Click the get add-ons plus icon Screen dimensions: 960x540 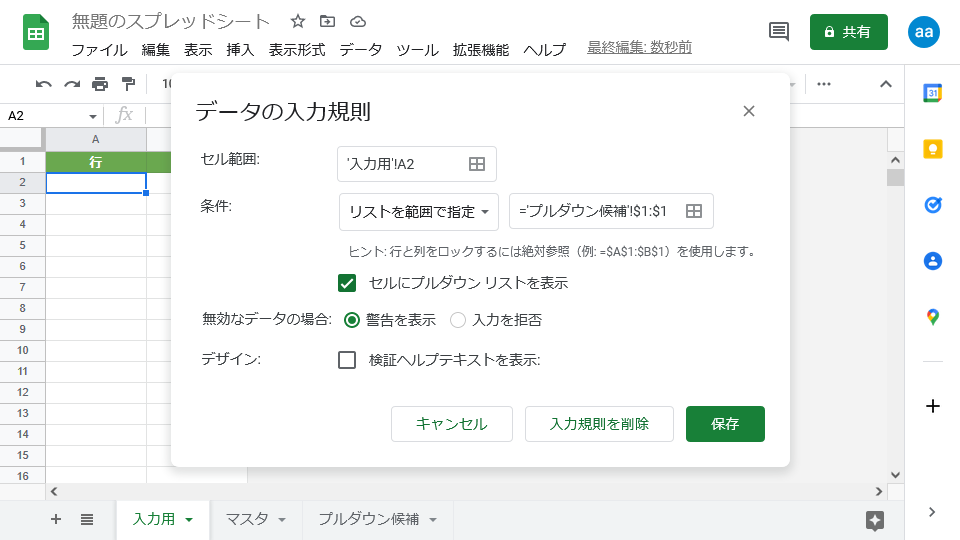point(932,406)
